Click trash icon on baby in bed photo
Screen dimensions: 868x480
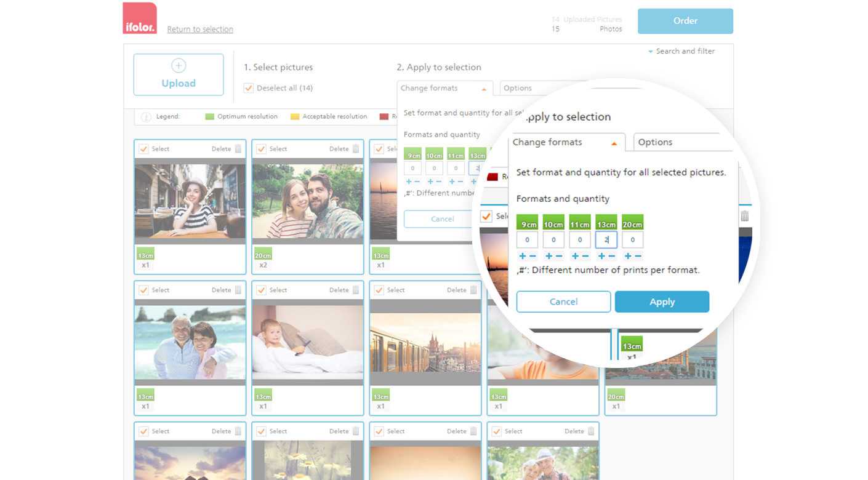[x=355, y=290]
